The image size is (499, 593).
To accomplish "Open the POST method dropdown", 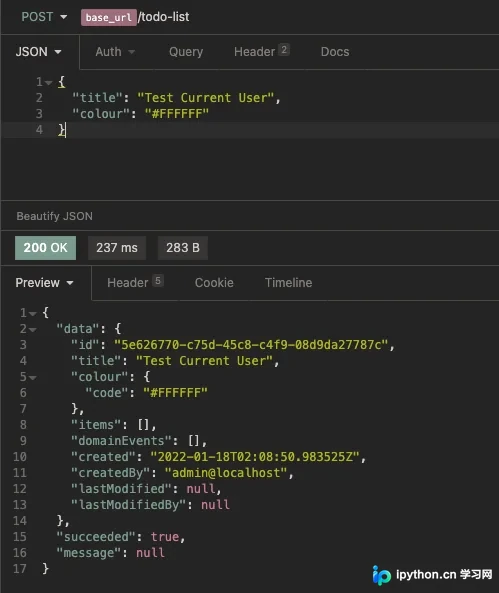I will [x=44, y=17].
